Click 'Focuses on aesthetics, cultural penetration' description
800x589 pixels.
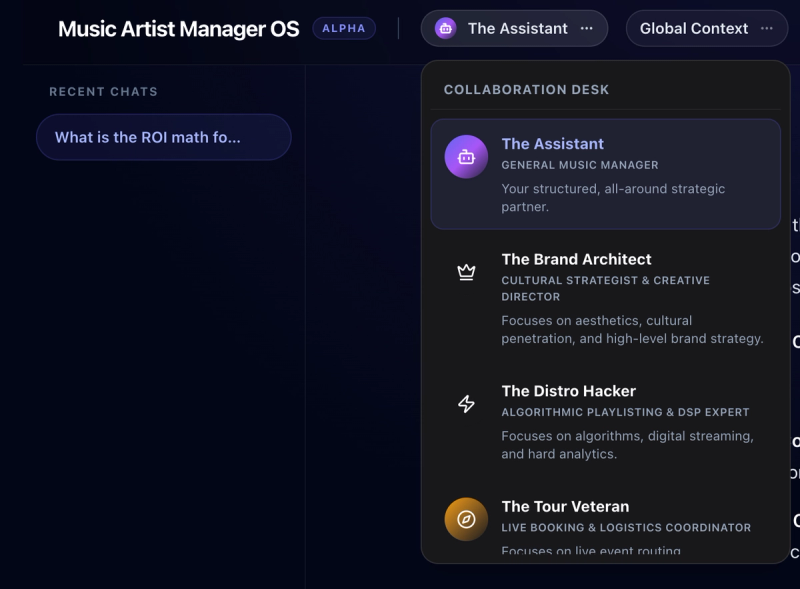(x=632, y=330)
